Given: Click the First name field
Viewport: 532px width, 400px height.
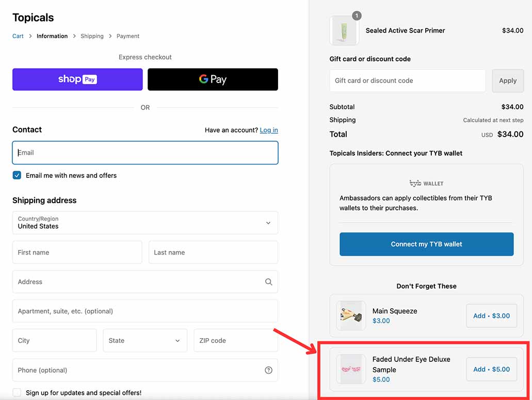Looking at the screenshot, I should pos(77,252).
